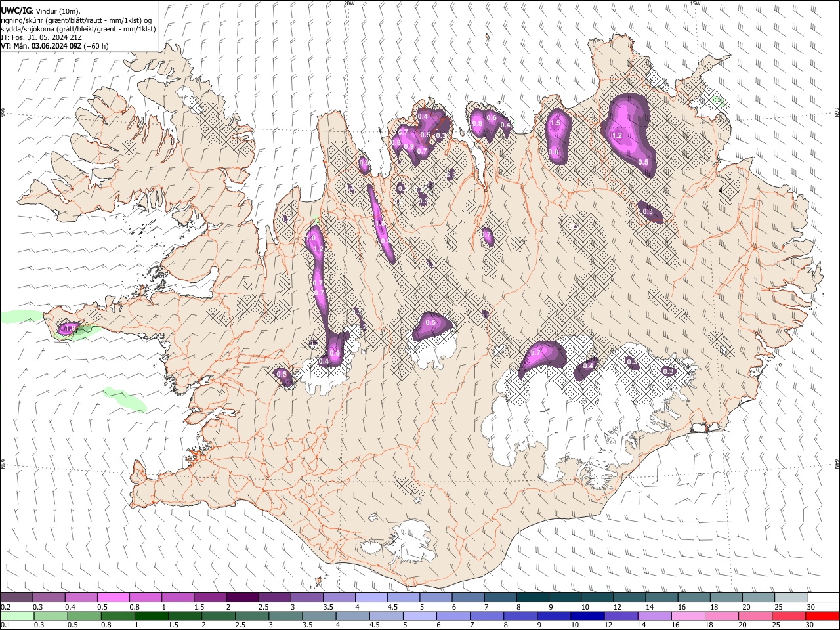Click the '1.2' value in the northeast snow area
Image resolution: width=840 pixels, height=630 pixels.
click(617, 135)
